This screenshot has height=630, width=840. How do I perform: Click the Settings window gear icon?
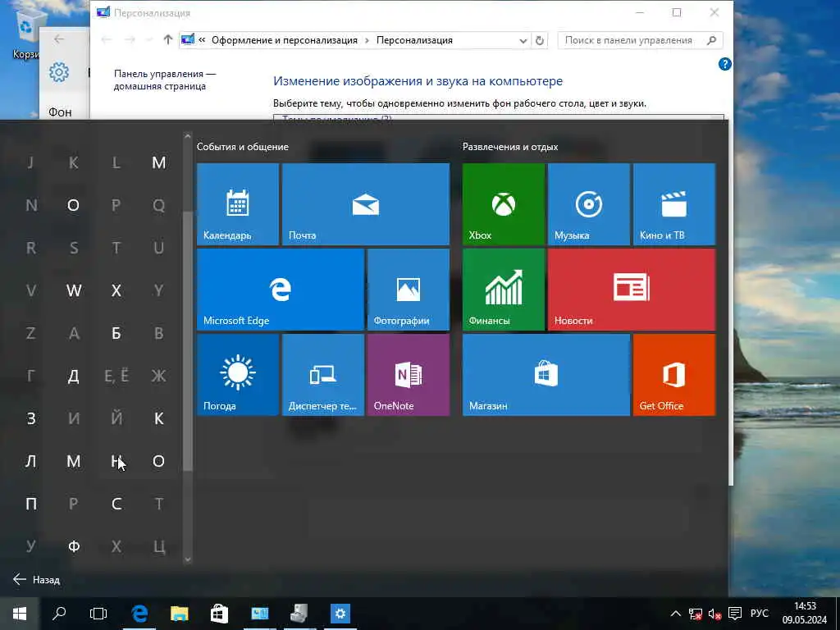[x=59, y=72]
